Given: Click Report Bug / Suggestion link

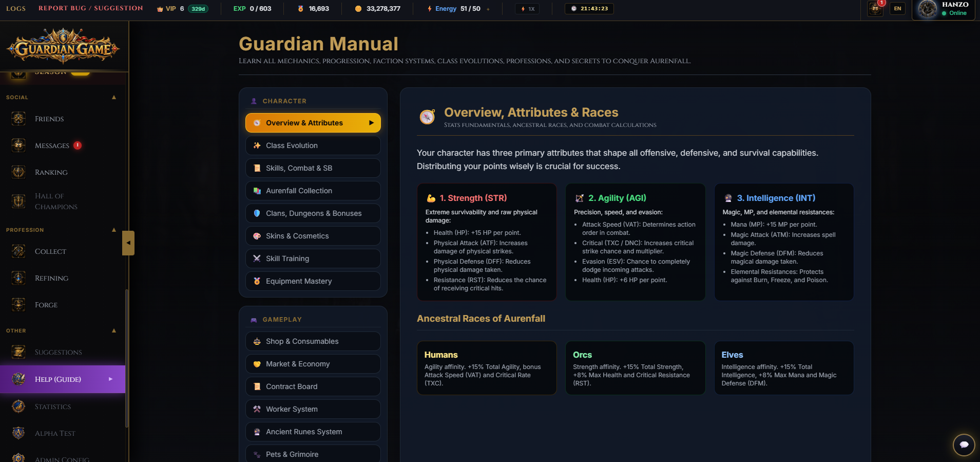Looking at the screenshot, I should point(91,8).
